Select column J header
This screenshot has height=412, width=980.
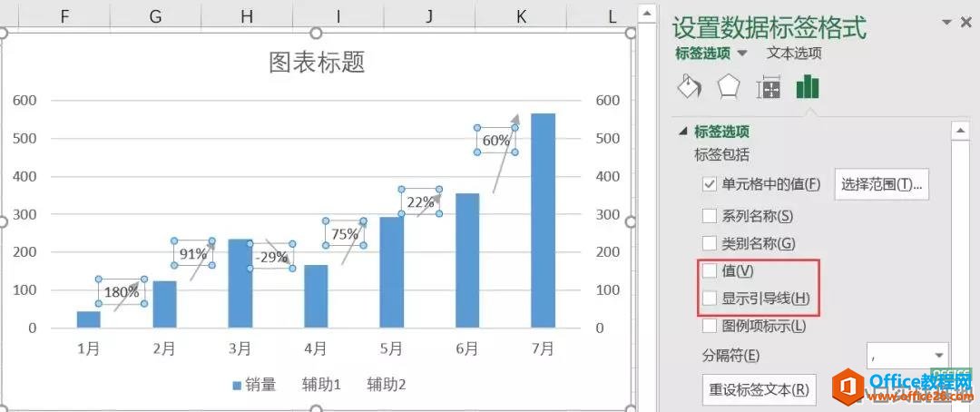tap(429, 16)
